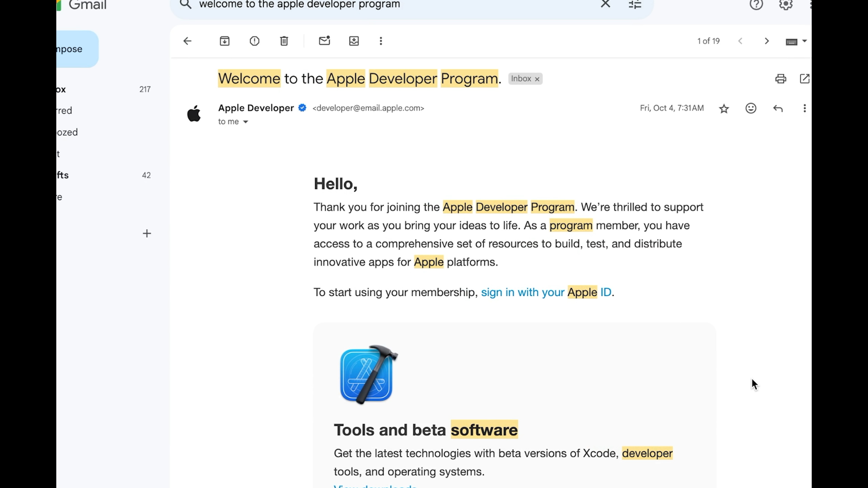Remove the Inbox label from email

(537, 79)
